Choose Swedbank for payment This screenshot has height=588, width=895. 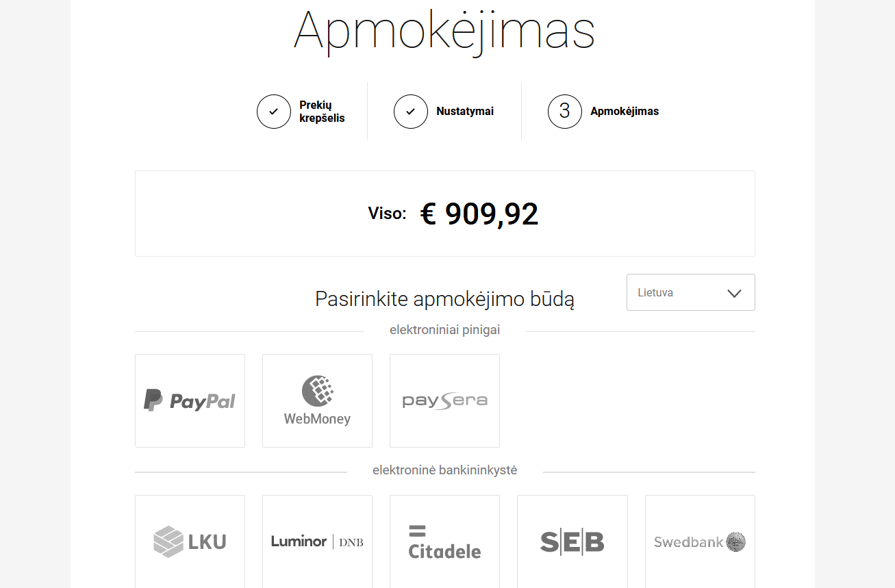(700, 541)
